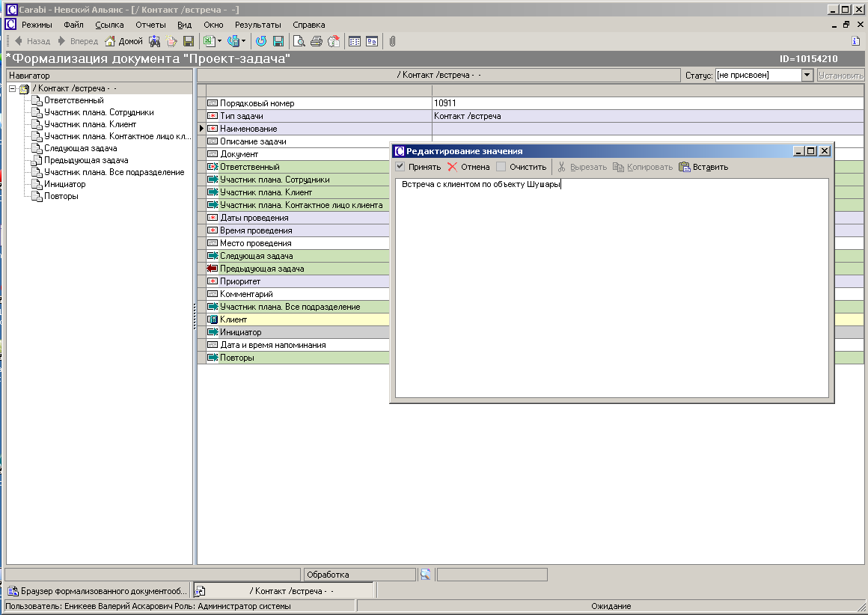868x615 pixels.
Task: Click the table grid view icon
Action: [x=355, y=41]
